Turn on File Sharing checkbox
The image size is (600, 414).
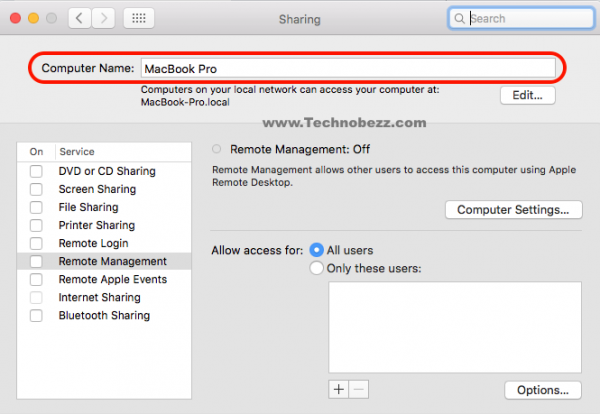coord(36,207)
